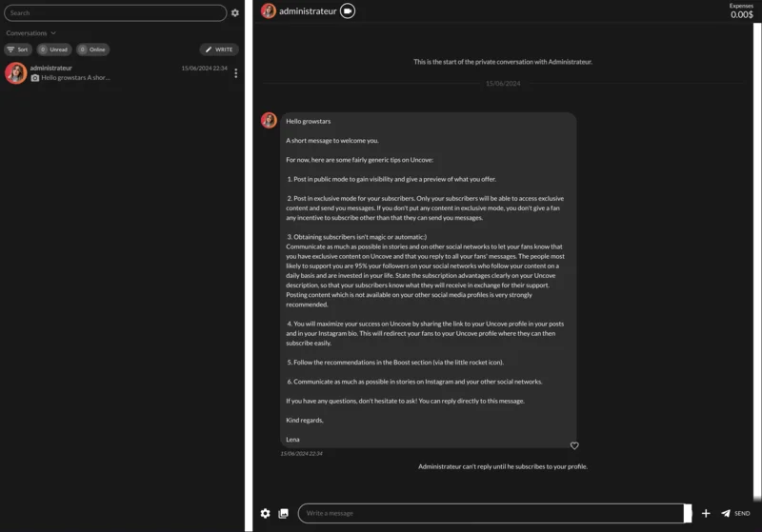
Task: Open settings gear beside the search field
Action: (235, 13)
